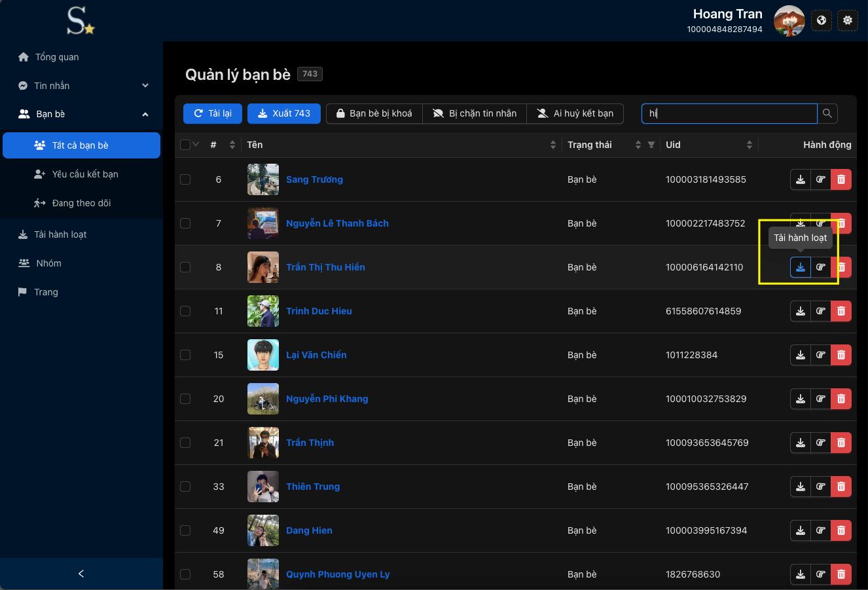This screenshot has height=590, width=868.
Task: Tick the checkbox for Nguyễn Lê Thanh Bách
Action: click(x=185, y=223)
